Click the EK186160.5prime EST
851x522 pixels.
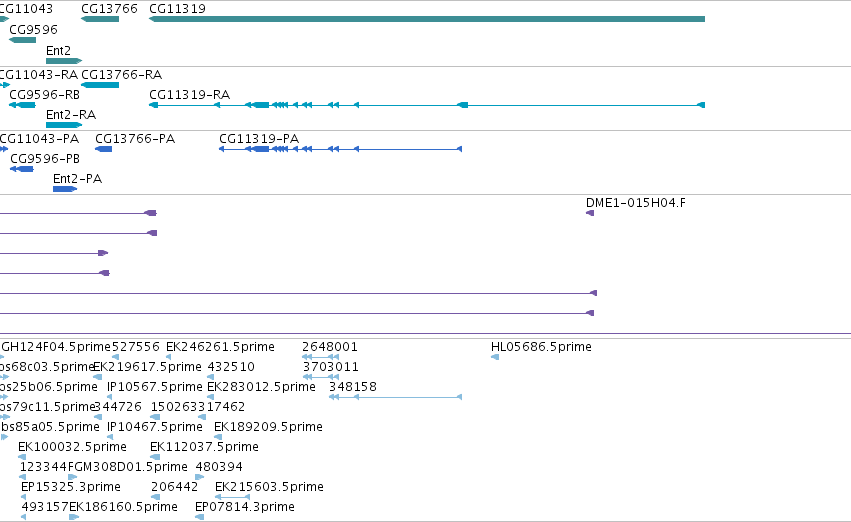pyautogui.click(x=74, y=517)
